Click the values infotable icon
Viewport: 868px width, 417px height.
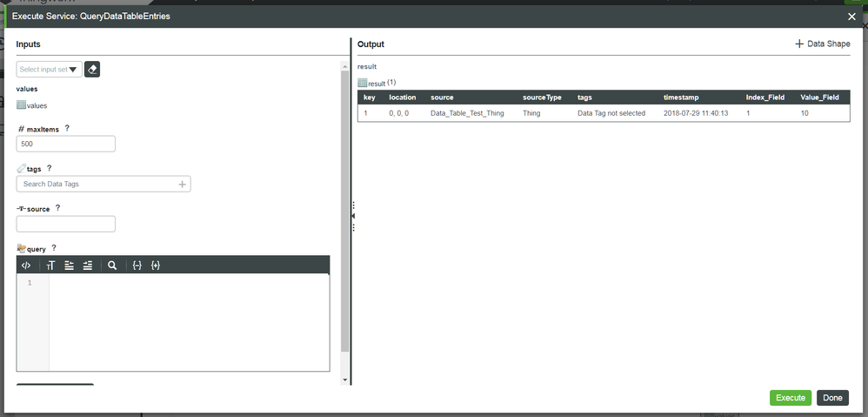tap(21, 104)
